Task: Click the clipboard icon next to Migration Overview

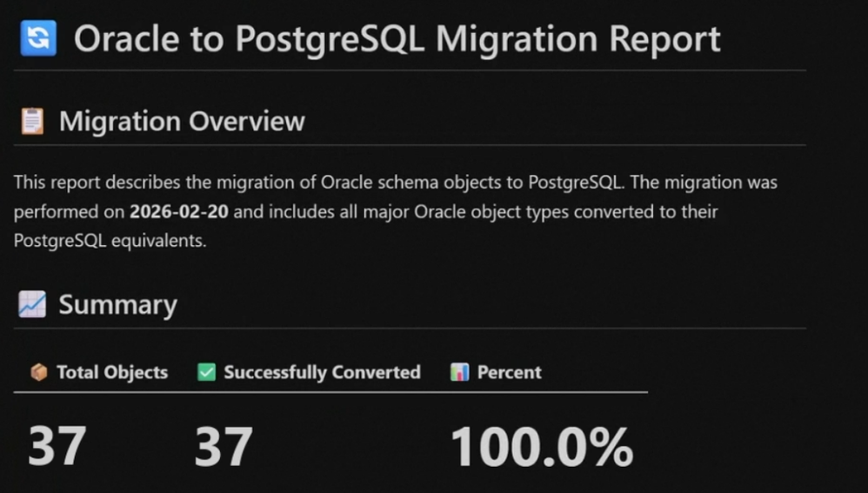Action: coord(32,121)
